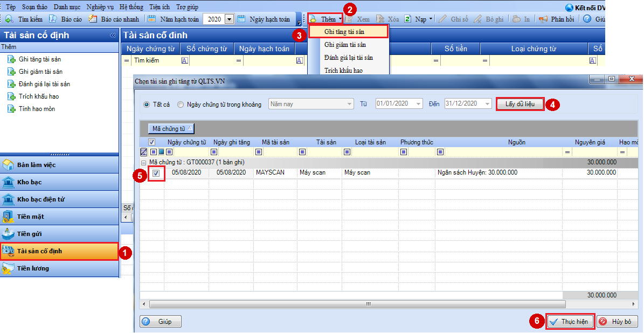Viewport: 644px width, 333px height.
Task: Open the accounting year 2020 dropdown
Action: pos(229,19)
